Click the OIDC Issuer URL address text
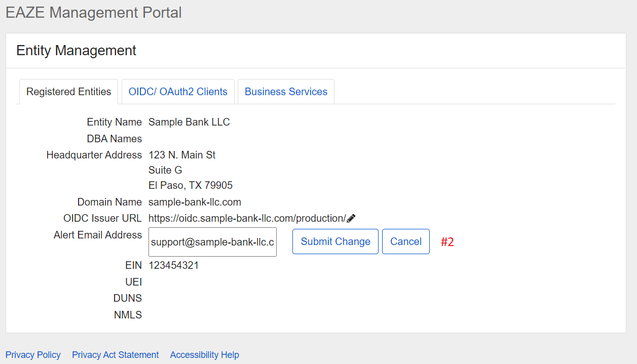The height and width of the screenshot is (364, 637). [247, 218]
